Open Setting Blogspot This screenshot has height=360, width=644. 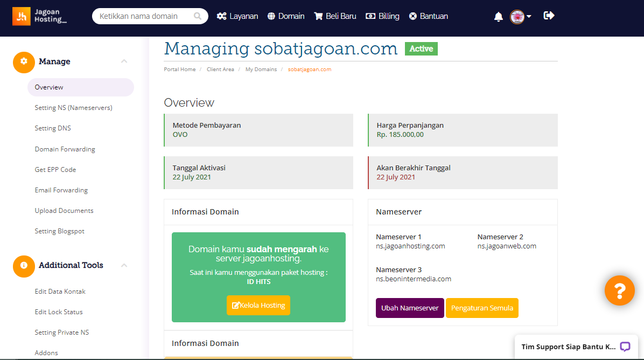tap(60, 231)
